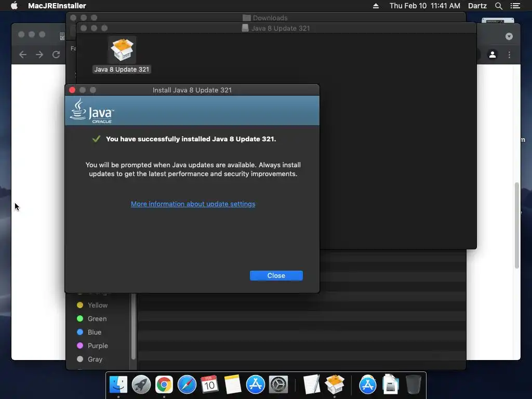Open the Chrome three-dot menu
The height and width of the screenshot is (399, 532).
click(x=509, y=55)
